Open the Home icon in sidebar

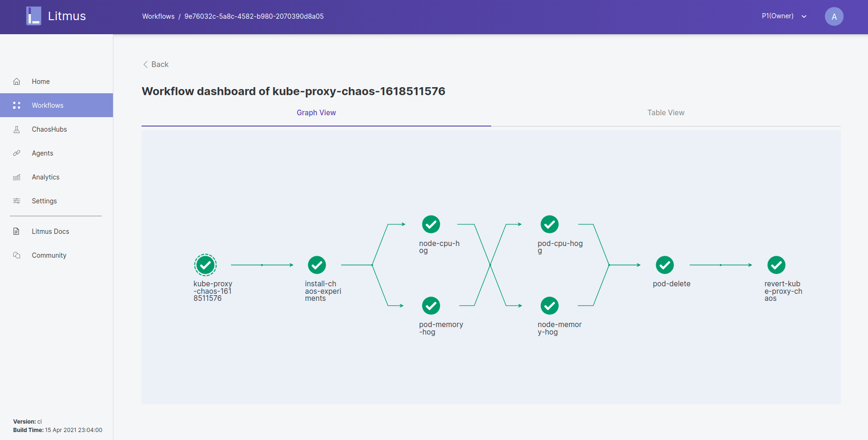(17, 82)
